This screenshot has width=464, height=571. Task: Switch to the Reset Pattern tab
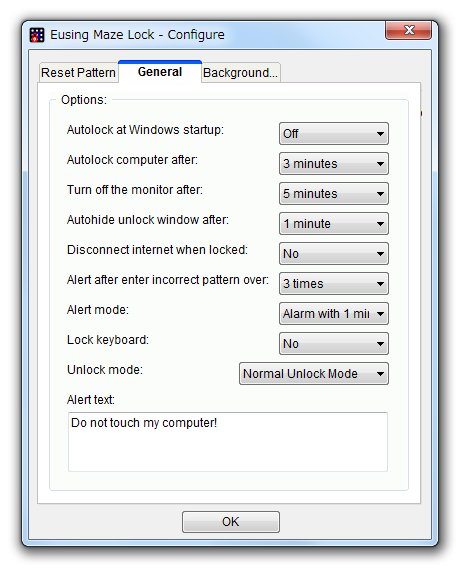78,72
